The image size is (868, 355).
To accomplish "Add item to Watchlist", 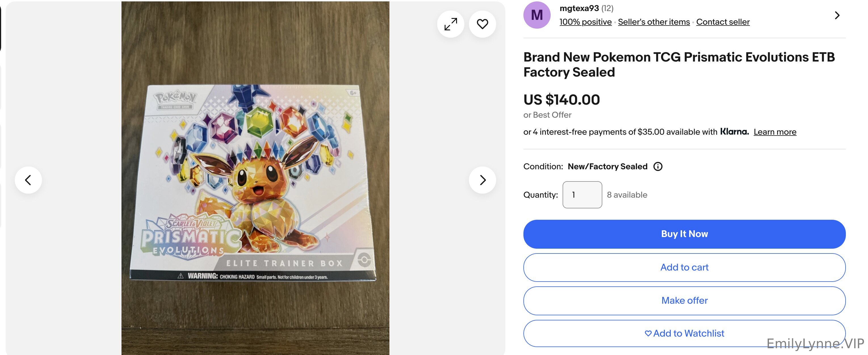I will pos(684,333).
